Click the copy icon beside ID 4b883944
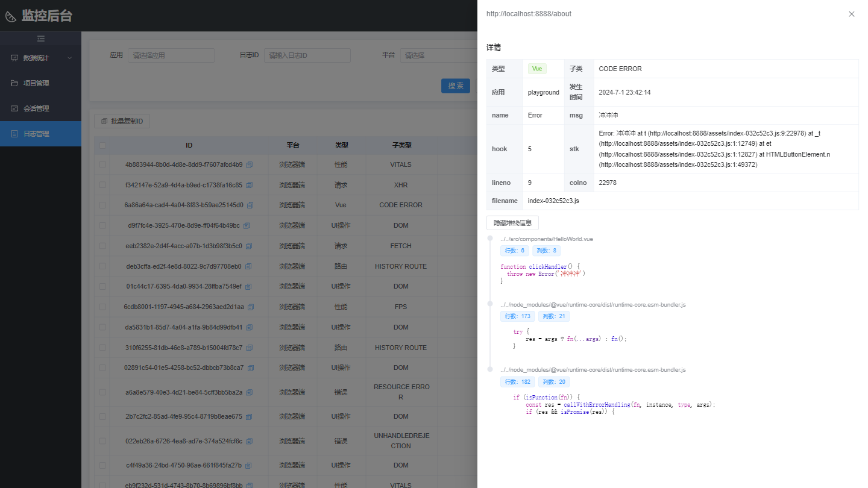Viewport: 868px width, 488px height. (x=249, y=164)
